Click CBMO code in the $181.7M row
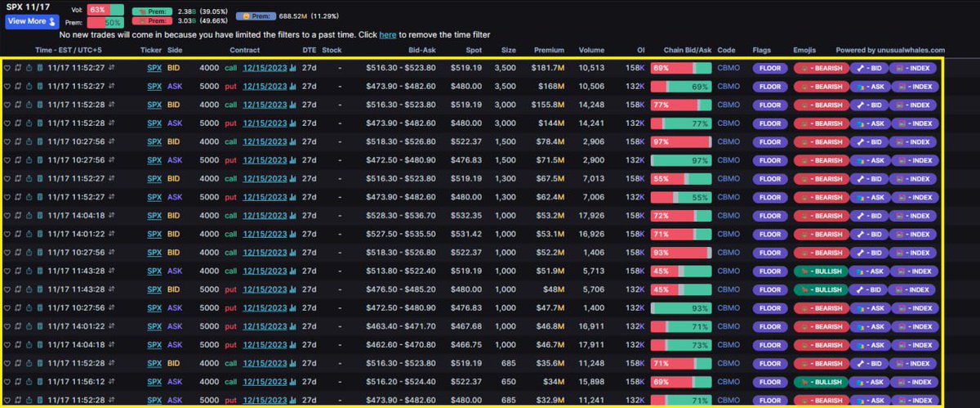 [x=728, y=68]
